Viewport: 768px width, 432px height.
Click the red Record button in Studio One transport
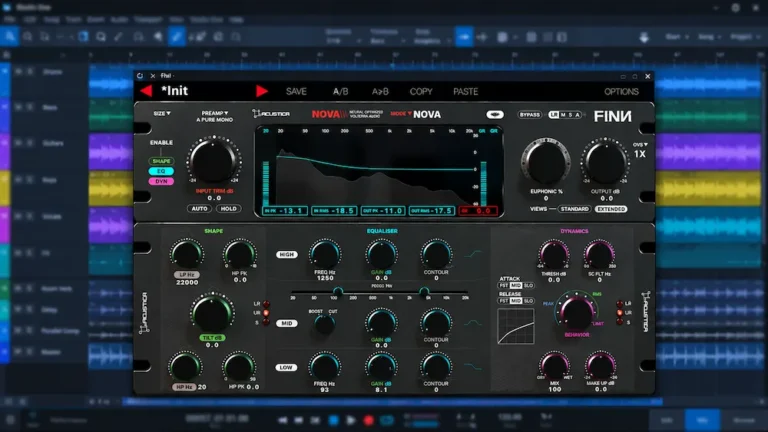click(x=368, y=420)
